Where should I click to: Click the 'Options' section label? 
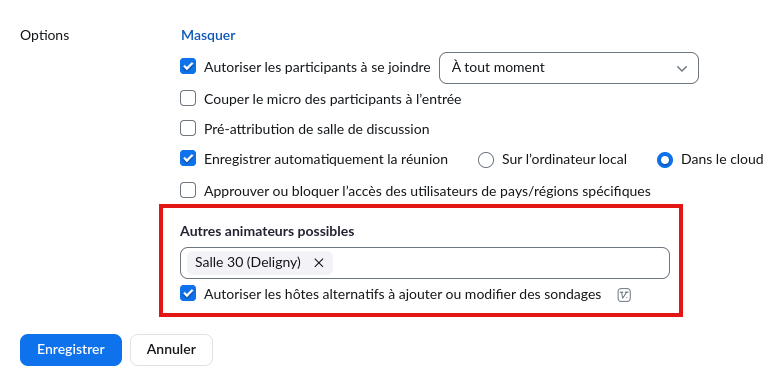pos(45,36)
